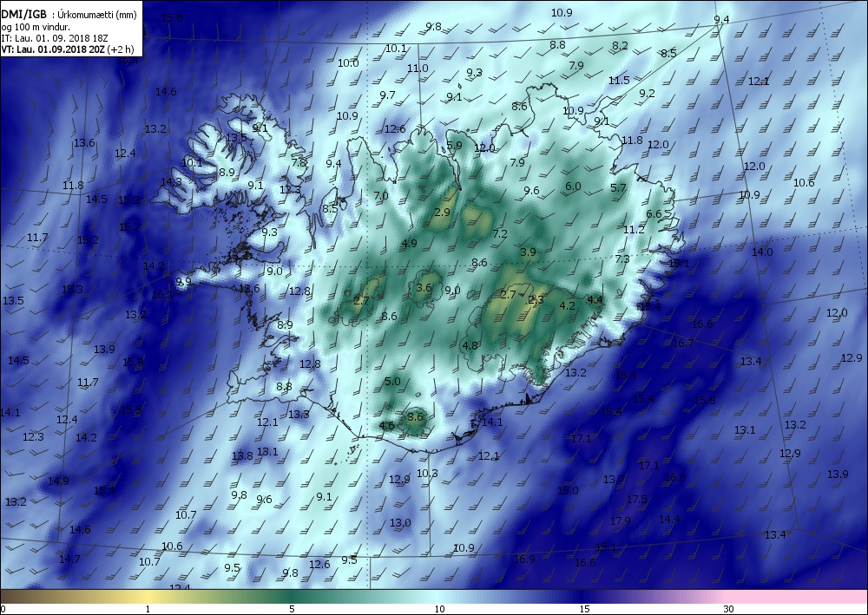
Task: Click the map value "14.7"
Action: [x=69, y=559]
